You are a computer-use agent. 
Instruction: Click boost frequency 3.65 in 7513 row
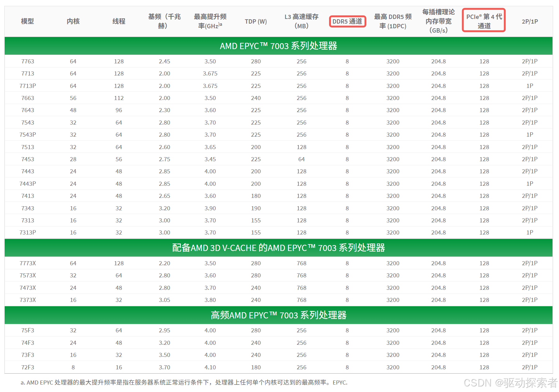click(210, 147)
